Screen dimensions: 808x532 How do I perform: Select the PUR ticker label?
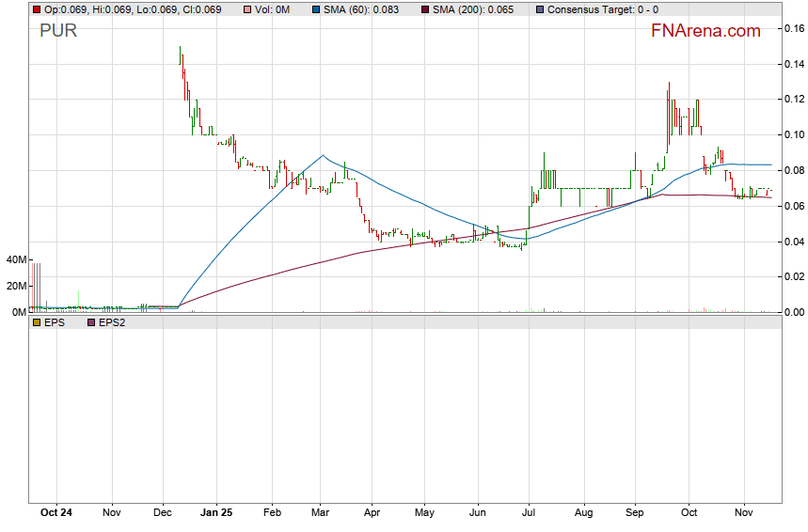coord(58,31)
